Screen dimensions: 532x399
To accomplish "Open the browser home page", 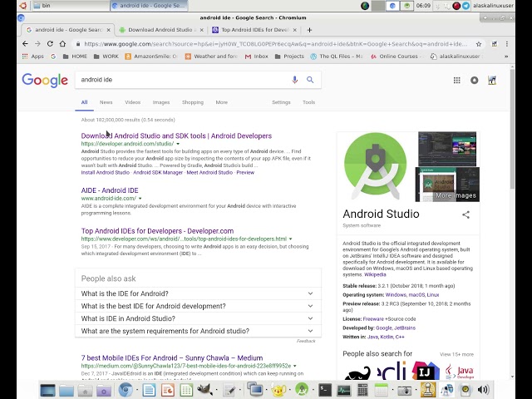I will pyautogui.click(x=62, y=44).
